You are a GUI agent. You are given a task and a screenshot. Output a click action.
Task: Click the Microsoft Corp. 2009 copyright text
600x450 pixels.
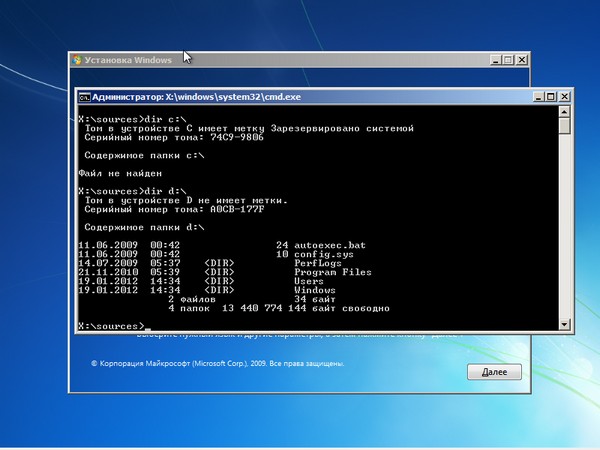217,364
